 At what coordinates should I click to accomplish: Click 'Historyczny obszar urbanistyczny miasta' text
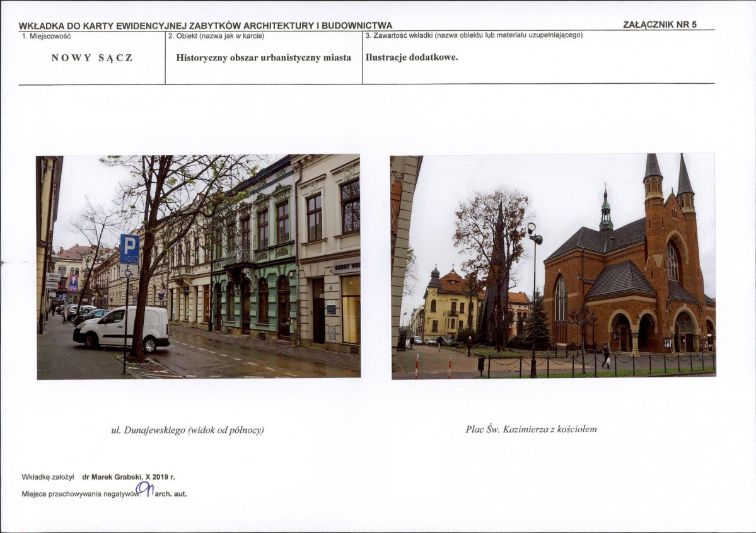point(264,58)
